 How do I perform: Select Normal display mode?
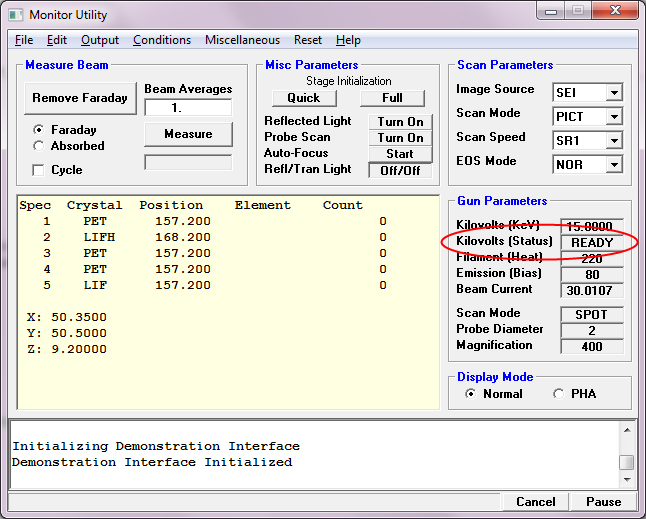tap(471, 394)
